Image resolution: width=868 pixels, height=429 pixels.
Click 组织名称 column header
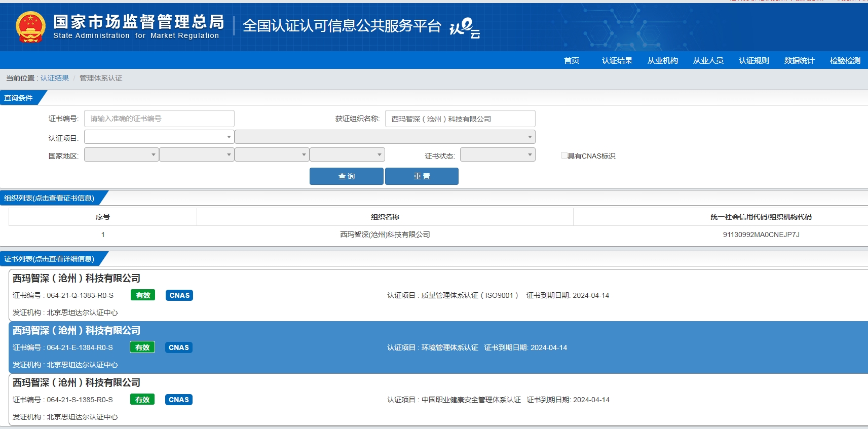click(x=385, y=217)
